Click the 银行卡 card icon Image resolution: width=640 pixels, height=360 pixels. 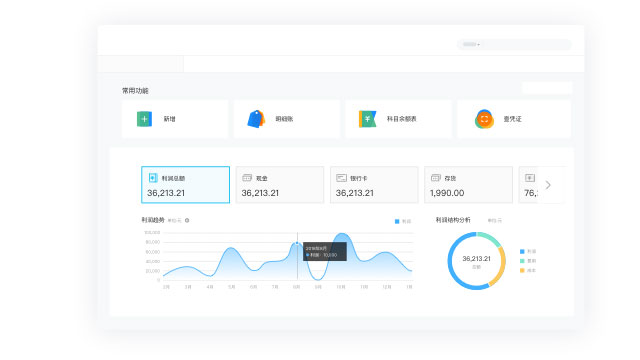point(341,178)
